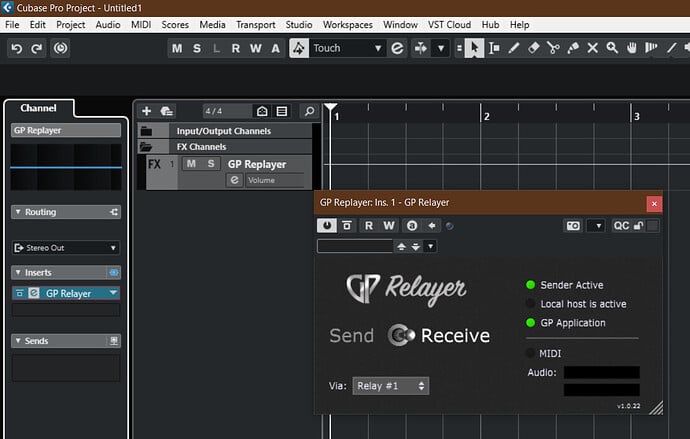Toggle the plugin power activate button
The height and width of the screenshot is (439, 690).
(x=327, y=226)
